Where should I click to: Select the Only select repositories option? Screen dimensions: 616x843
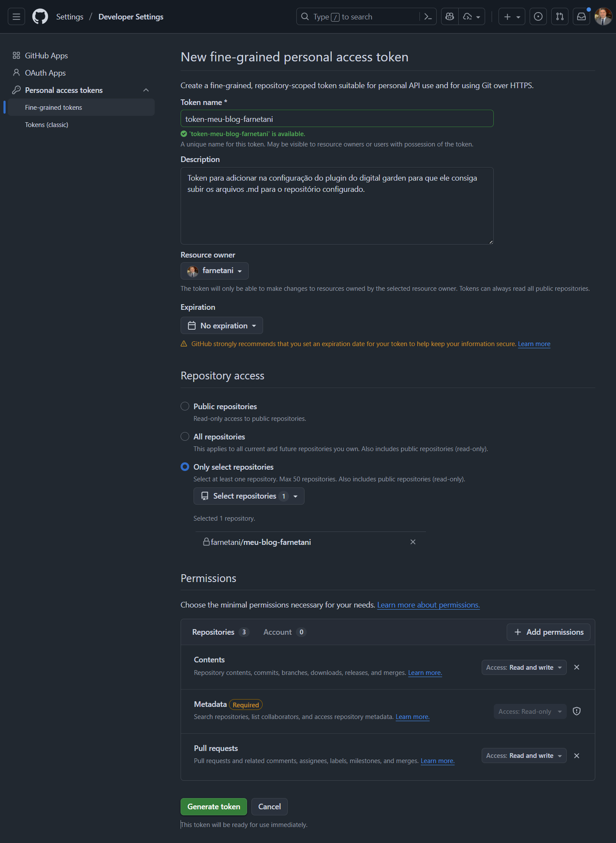pyautogui.click(x=185, y=467)
